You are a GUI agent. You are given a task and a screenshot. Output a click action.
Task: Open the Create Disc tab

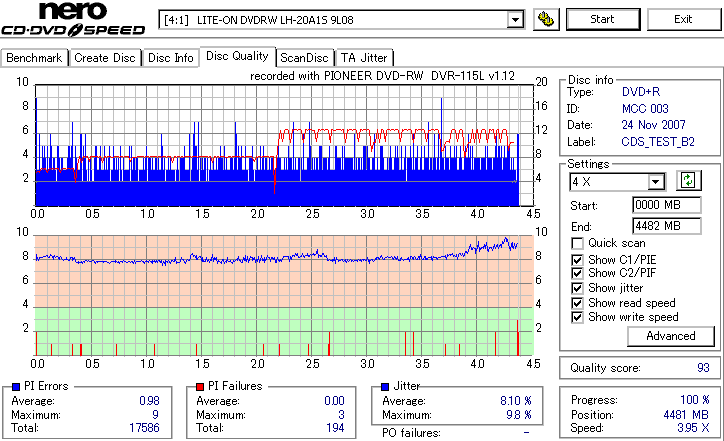coord(105,58)
